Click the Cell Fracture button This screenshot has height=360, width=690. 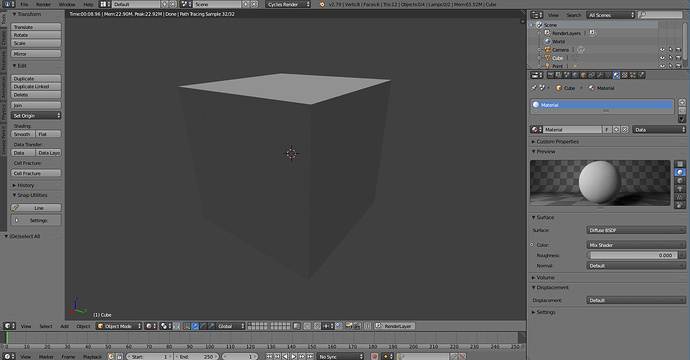pos(36,173)
